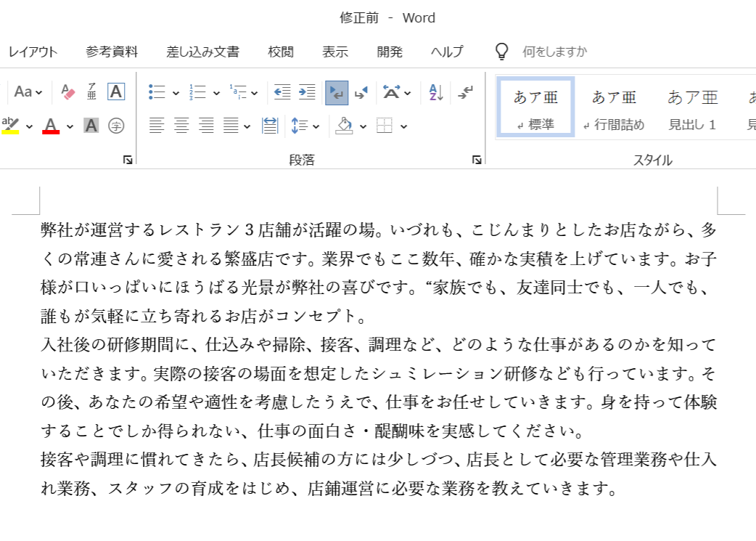
Task: Sort text with A-Z icon
Action: click(436, 92)
